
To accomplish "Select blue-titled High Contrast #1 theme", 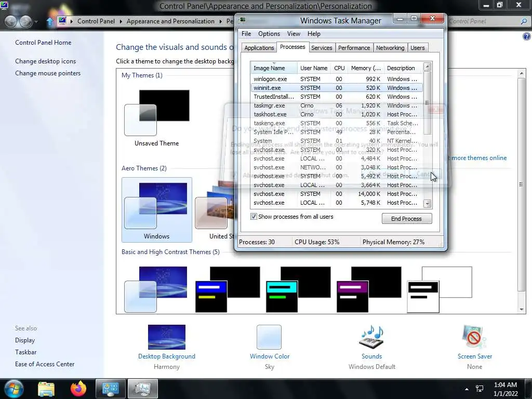I will point(228,289).
